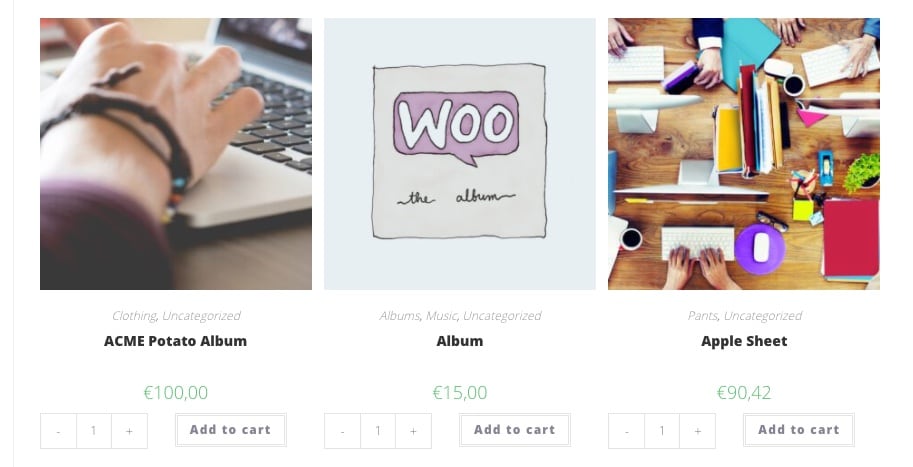This screenshot has width=913, height=467.
Task: Open the Apple Sheet title link
Action: (x=744, y=342)
